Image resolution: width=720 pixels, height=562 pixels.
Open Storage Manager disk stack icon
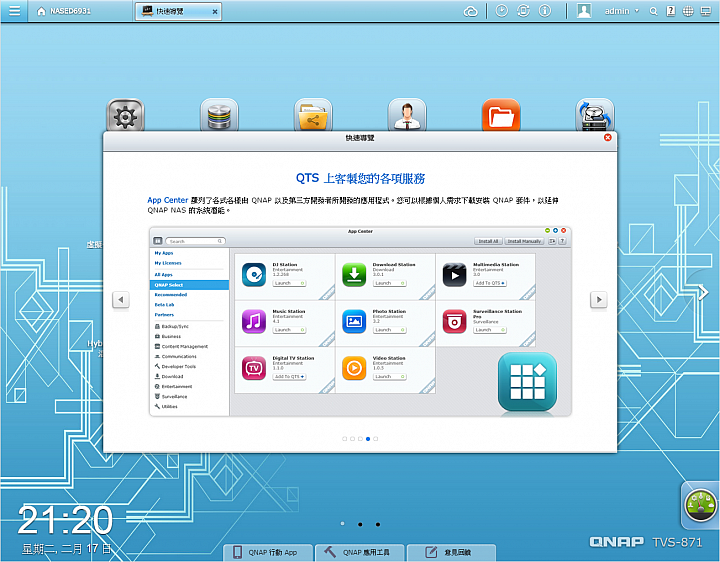(219, 115)
